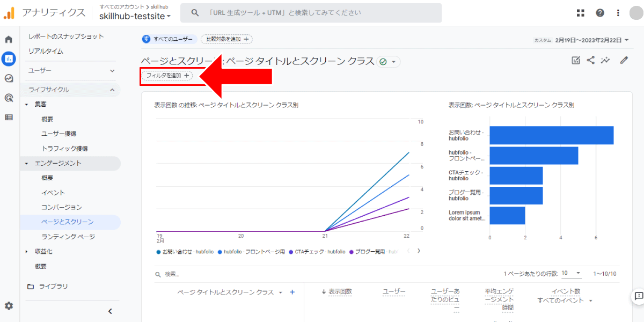Open the すべてのイベント dropdown

point(565,301)
